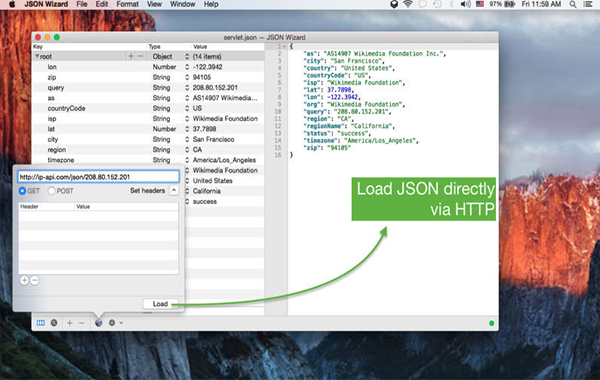The image size is (600, 380).
Task: Select the GET radio button
Action: [x=22, y=191]
